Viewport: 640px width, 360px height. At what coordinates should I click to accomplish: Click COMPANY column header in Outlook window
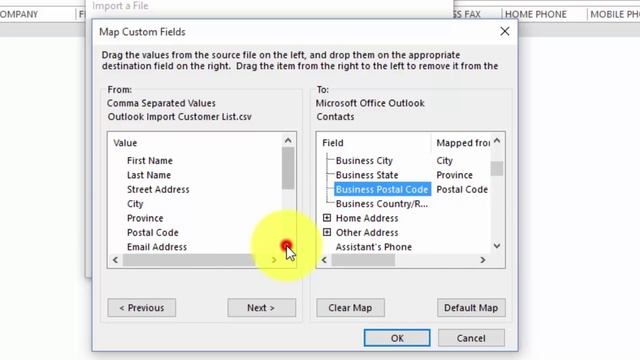19,14
